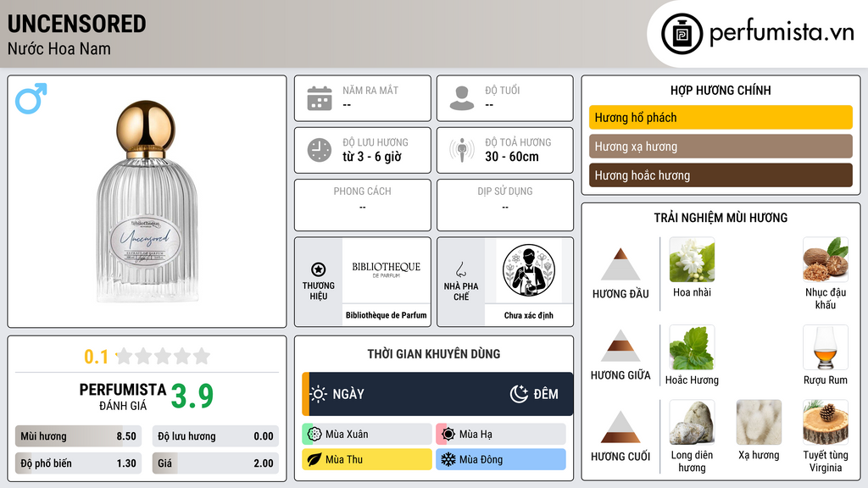This screenshot has height=488, width=868.
Task: Click the DỊP SỬ DỤNG card
Action: [x=505, y=205]
